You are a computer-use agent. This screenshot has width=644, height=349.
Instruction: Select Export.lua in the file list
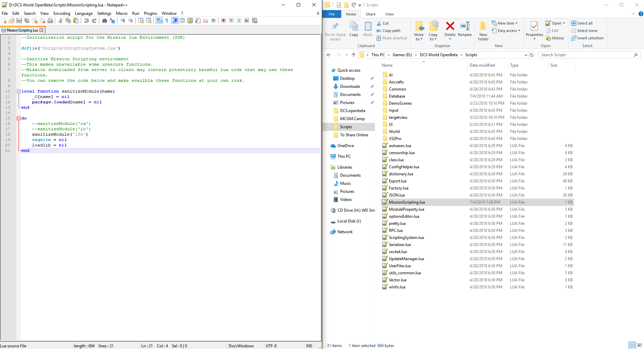click(477, 181)
